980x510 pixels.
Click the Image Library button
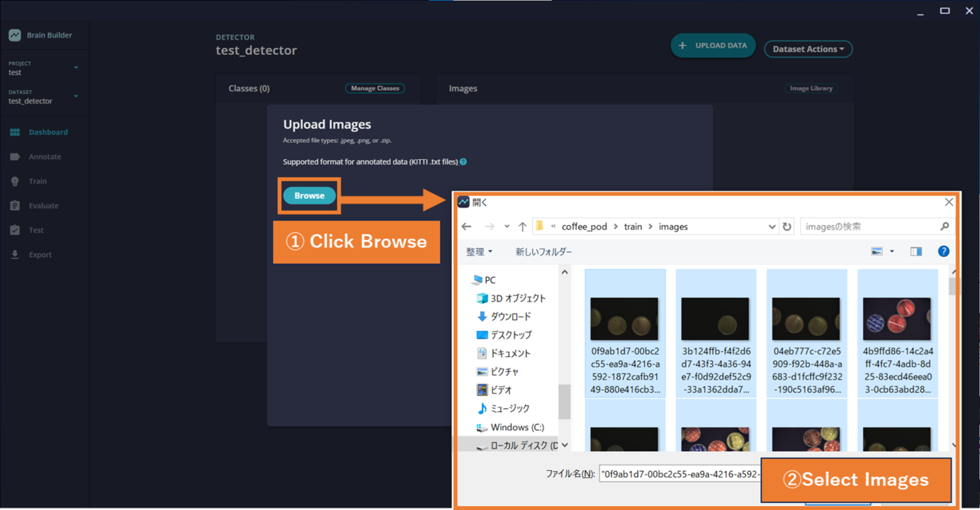(811, 88)
